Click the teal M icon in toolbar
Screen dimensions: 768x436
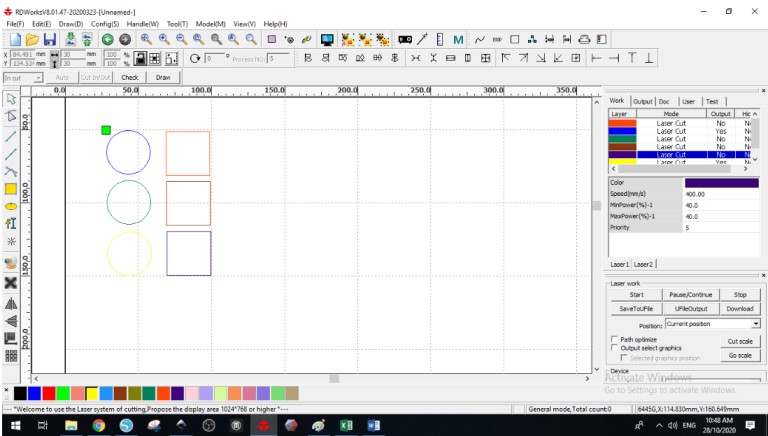[458, 40]
